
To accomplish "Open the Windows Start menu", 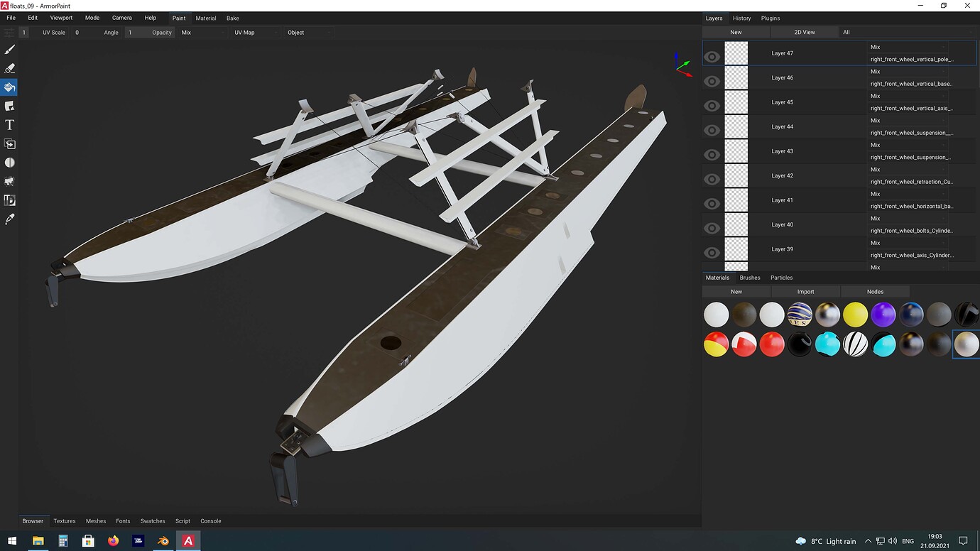I will click(13, 541).
